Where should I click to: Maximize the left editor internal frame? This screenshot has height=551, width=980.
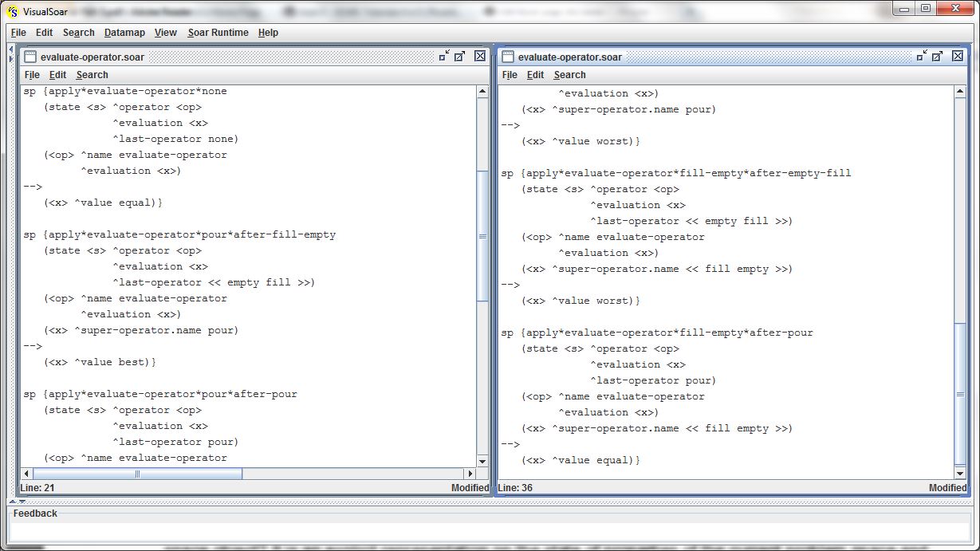tap(460, 56)
